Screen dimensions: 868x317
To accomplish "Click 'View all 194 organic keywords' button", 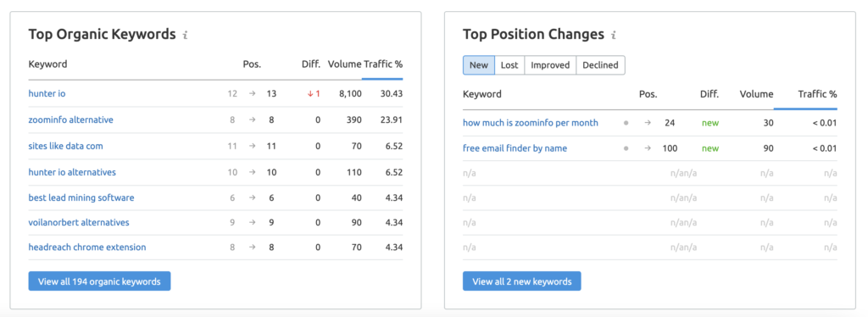I will pyautogui.click(x=100, y=281).
